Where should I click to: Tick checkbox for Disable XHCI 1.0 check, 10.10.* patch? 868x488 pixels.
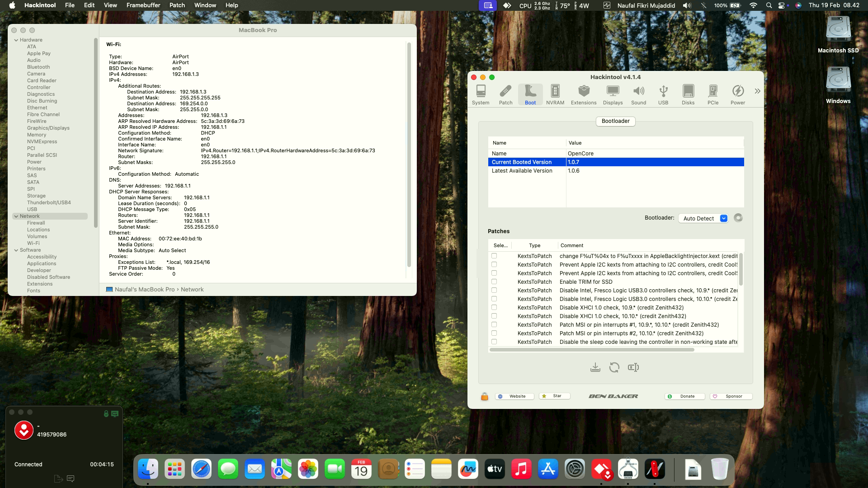[494, 316]
